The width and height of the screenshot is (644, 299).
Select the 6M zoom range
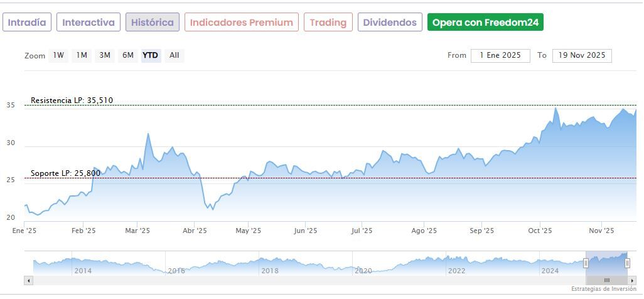[x=128, y=55]
